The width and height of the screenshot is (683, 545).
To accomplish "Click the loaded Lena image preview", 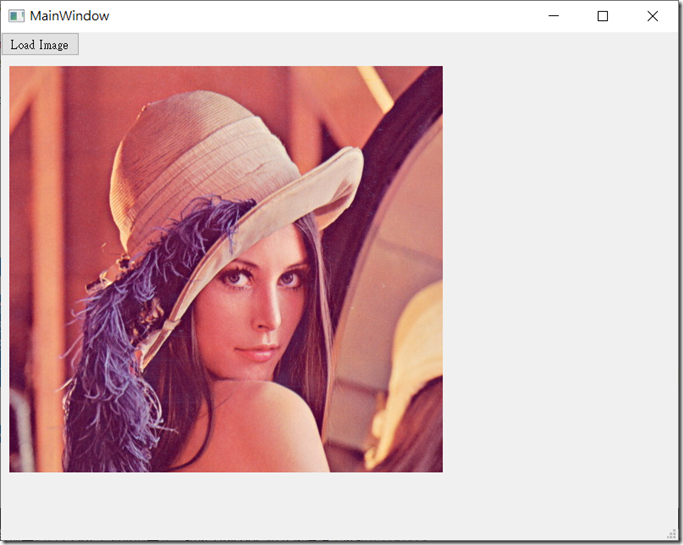I will 226,269.
